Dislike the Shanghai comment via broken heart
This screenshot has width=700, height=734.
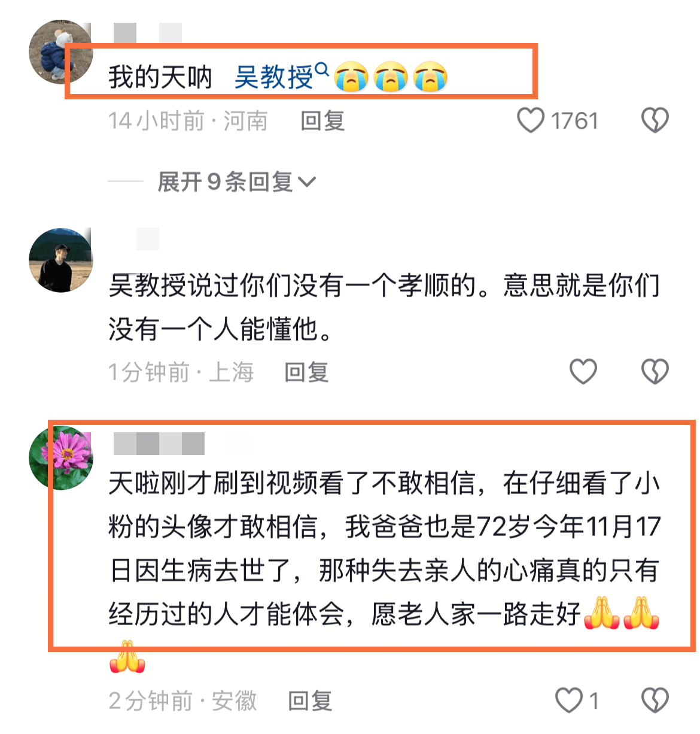655,372
